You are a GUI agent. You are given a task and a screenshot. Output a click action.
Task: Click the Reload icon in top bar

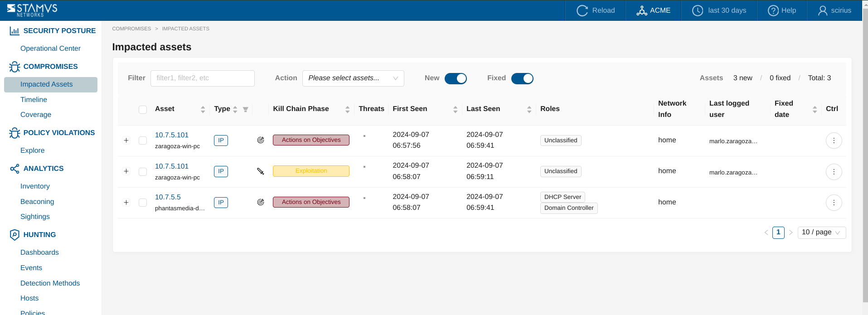click(x=582, y=10)
